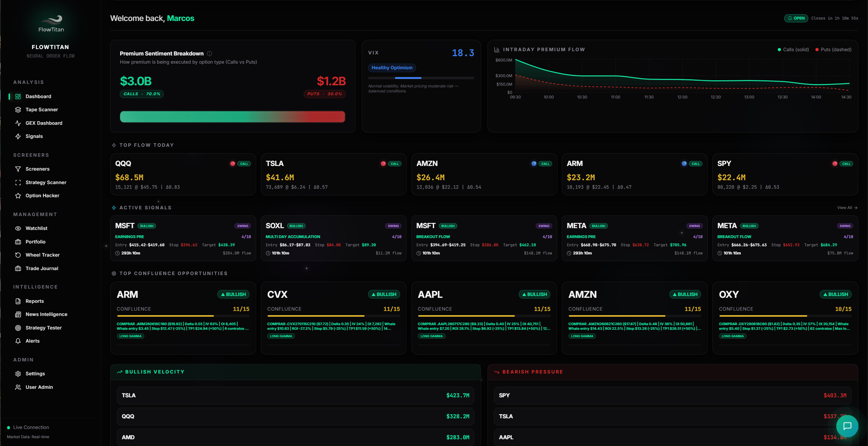Select AAPL row in Bearish Pressure

point(672,437)
